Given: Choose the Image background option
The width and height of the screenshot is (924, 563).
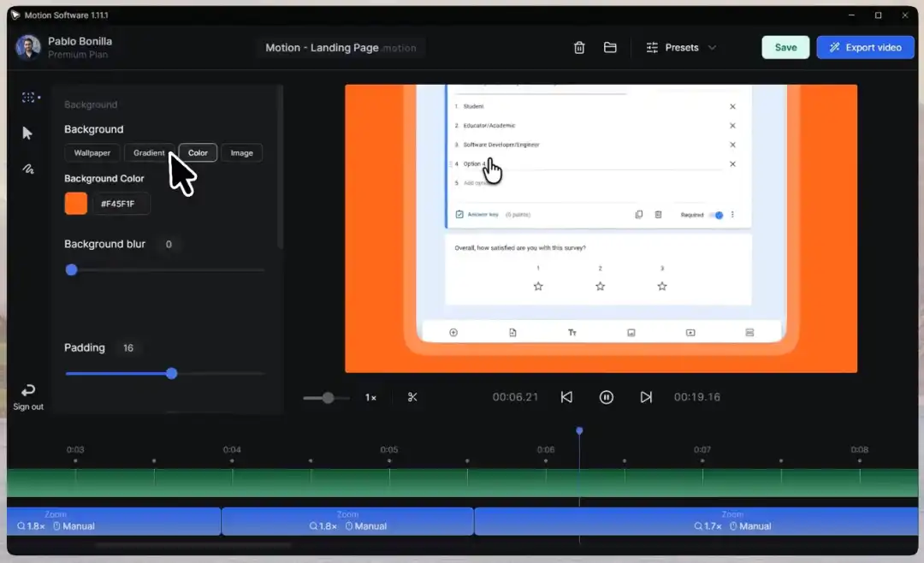Looking at the screenshot, I should (x=241, y=153).
